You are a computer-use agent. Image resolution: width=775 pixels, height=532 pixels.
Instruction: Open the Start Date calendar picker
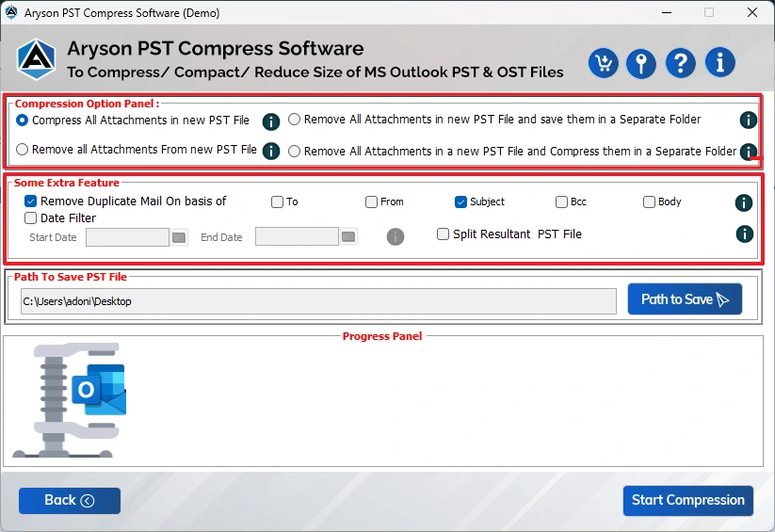pyautogui.click(x=179, y=237)
